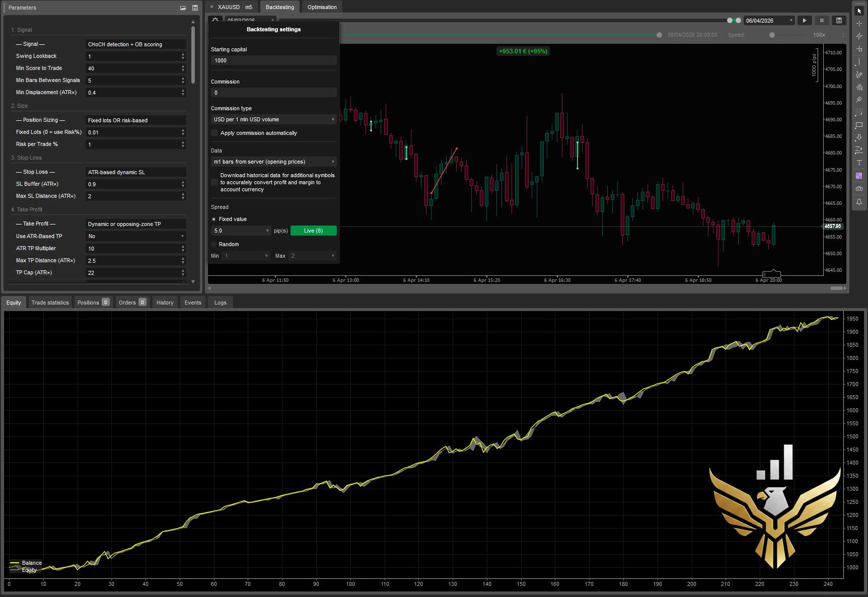Select the cursor pointer tool
Screen dimensions: 868x597
pos(859,11)
